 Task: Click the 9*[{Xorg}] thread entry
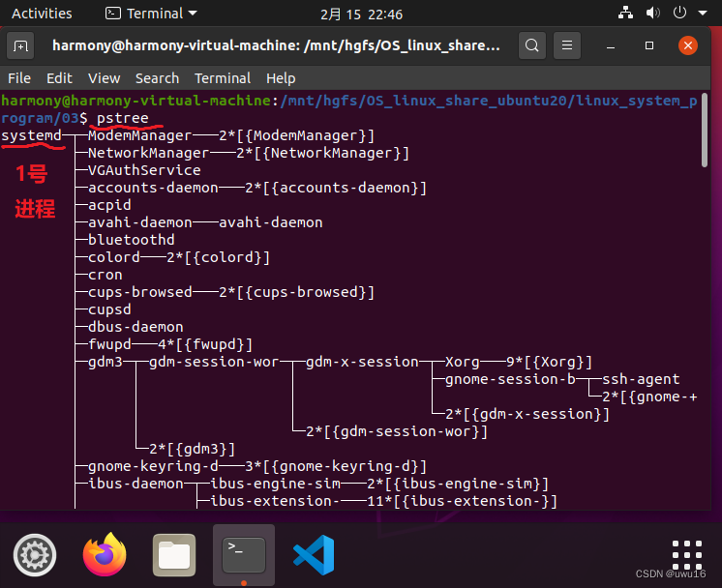click(549, 362)
